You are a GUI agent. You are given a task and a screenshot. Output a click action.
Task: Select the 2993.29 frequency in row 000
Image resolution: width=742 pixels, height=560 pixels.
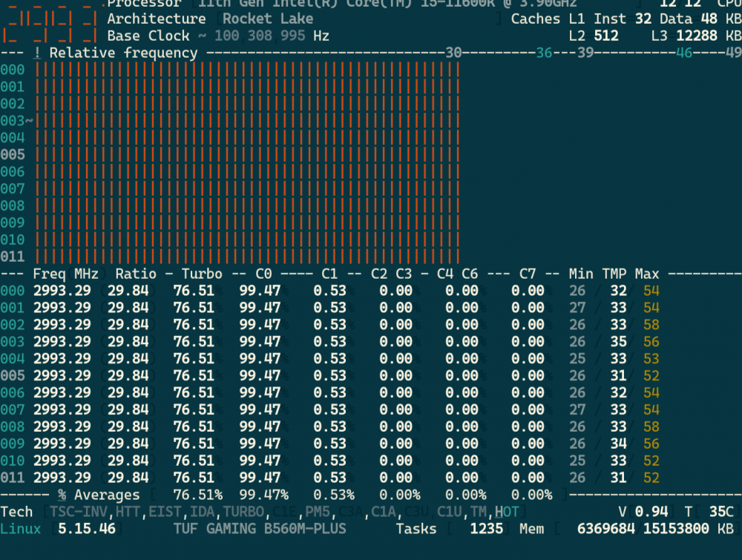(x=62, y=291)
